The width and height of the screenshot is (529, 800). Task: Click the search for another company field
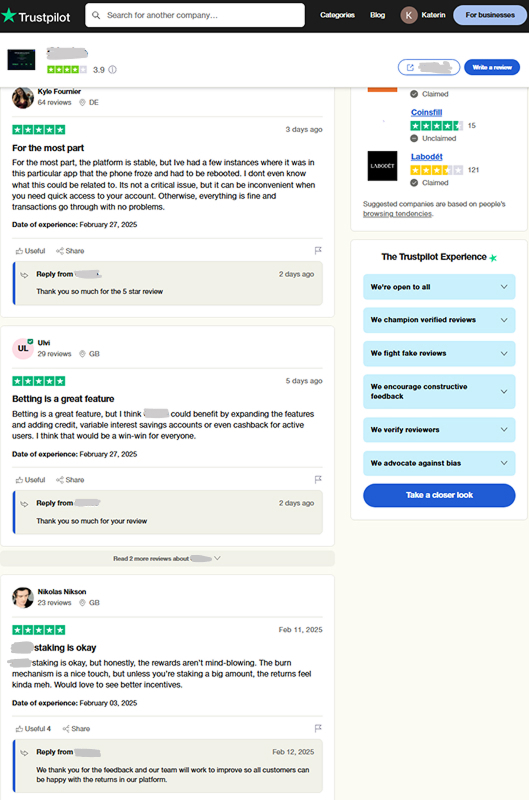[x=195, y=15]
